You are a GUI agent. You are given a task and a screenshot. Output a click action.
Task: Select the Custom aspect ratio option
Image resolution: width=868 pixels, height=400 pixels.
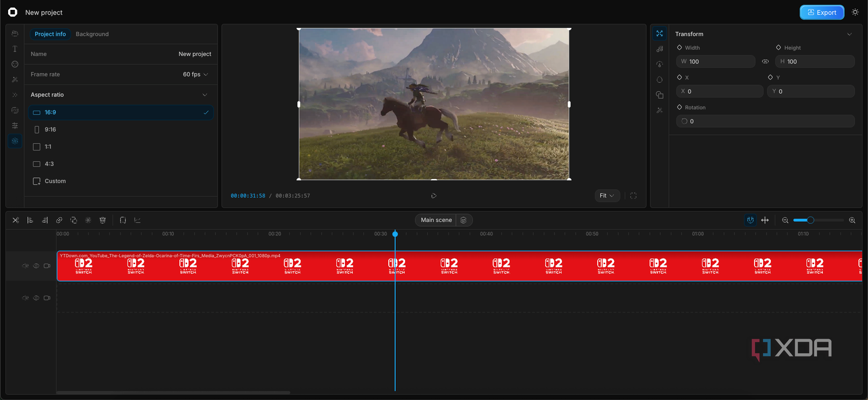[x=121, y=181]
